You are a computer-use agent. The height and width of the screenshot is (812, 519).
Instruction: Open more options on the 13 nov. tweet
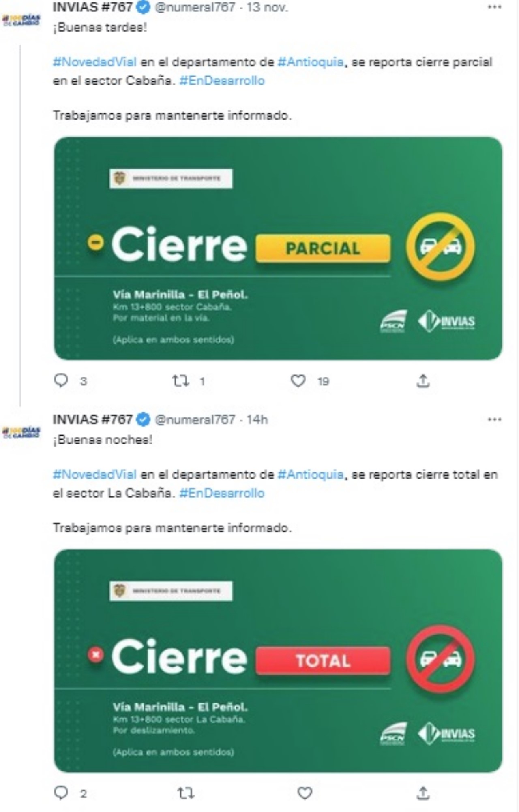coord(495,7)
